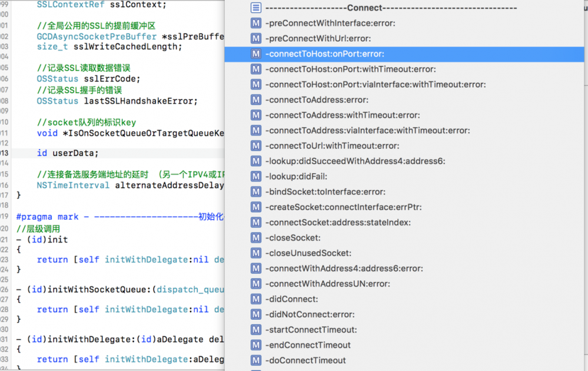Screen dimensions: 588x371
Task: Choose -connectToUrl:withTimeout:error: from the method list
Action: (330, 145)
